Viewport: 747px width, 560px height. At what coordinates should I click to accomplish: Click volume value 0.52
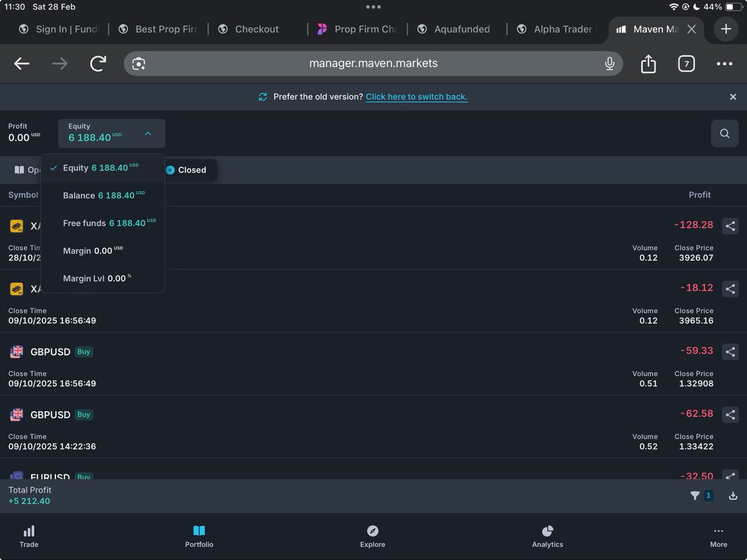tap(648, 446)
